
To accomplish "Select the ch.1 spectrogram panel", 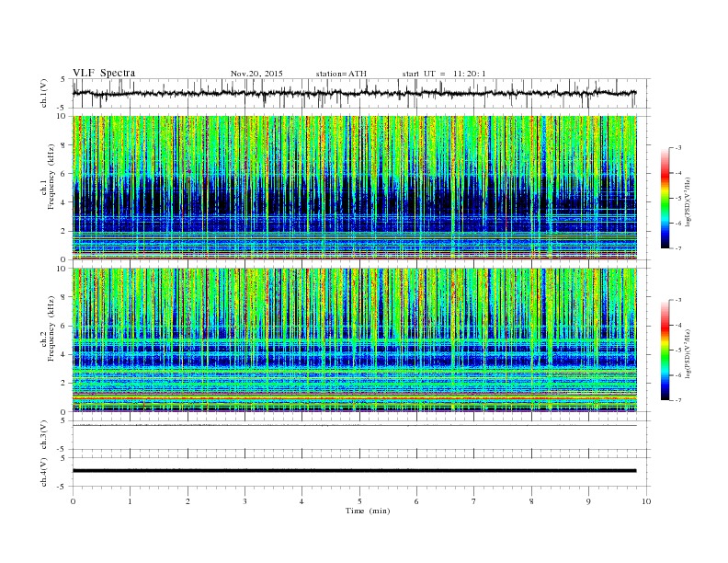I will coord(354,188).
